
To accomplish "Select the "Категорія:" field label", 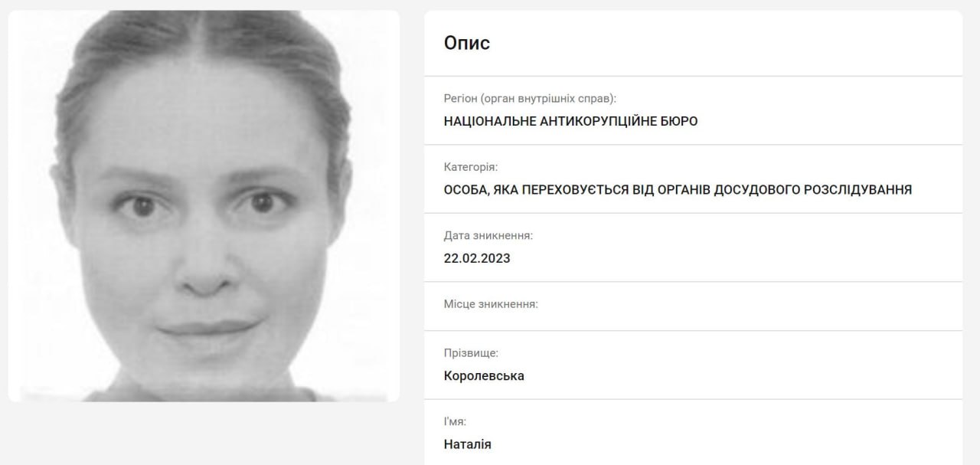I will pos(471,167).
